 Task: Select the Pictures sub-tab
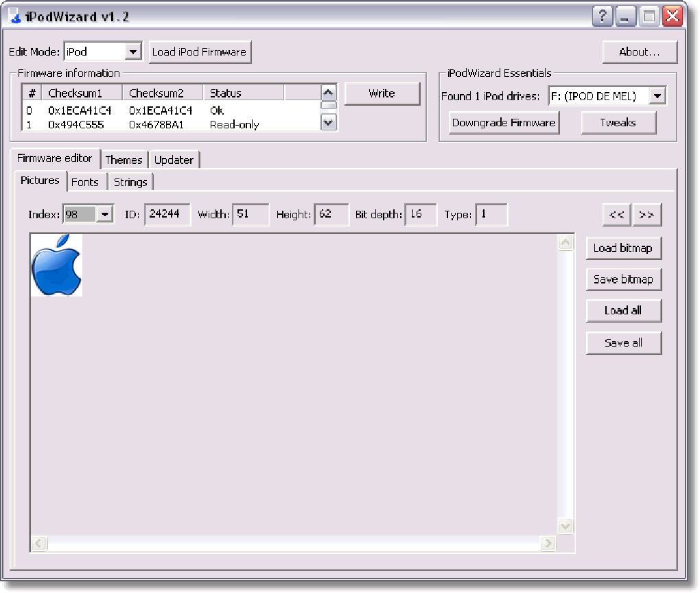(x=40, y=181)
